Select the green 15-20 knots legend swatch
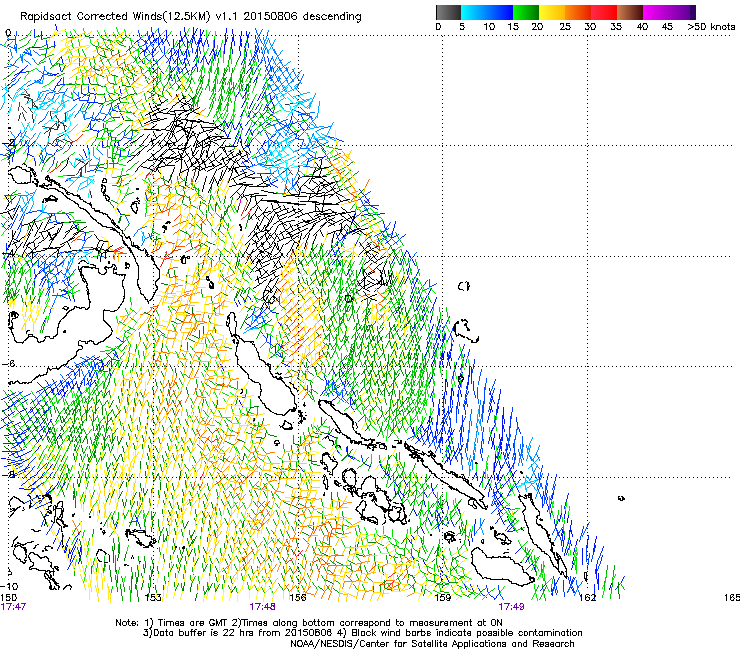The width and height of the screenshot is (740, 650). click(x=526, y=12)
